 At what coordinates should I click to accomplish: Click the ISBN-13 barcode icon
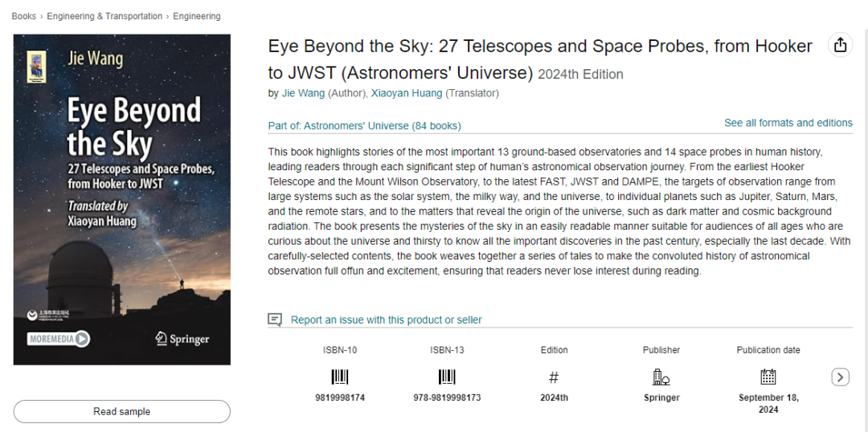447,377
